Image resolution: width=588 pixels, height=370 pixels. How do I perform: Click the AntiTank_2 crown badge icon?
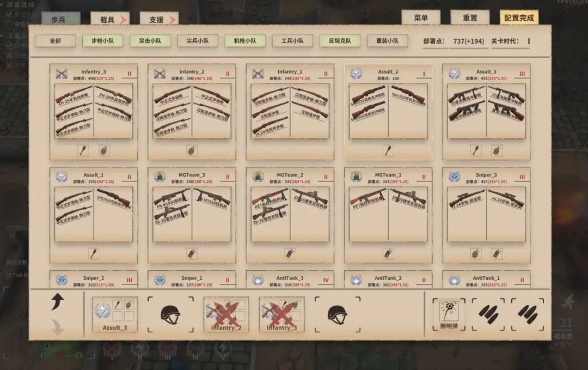(356, 280)
